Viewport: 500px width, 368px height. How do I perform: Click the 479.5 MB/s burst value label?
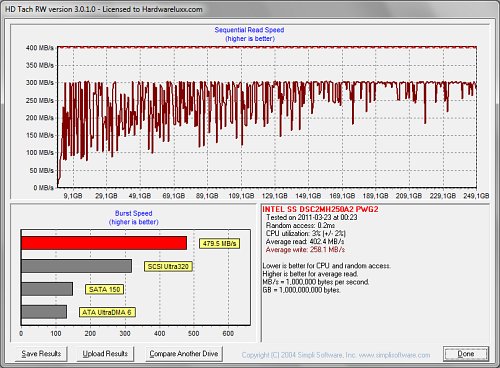coord(219,243)
